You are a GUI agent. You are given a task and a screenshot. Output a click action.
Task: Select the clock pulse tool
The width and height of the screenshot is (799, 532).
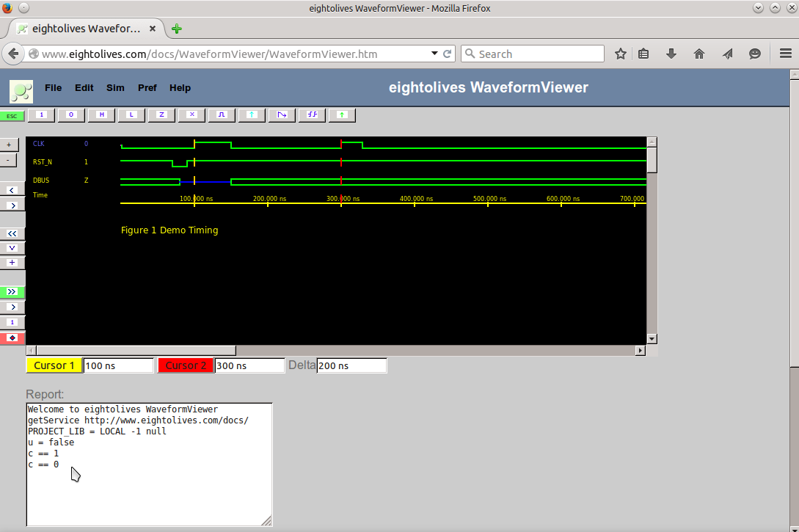[x=222, y=114]
